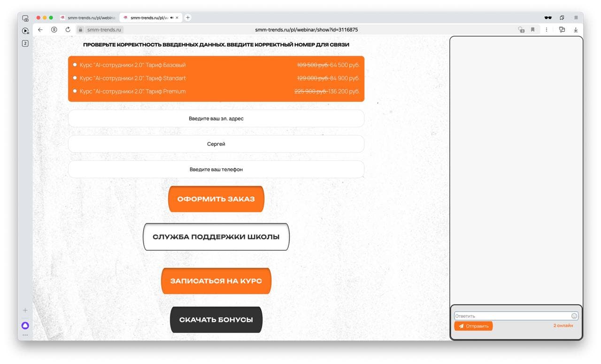This screenshot has height=364, width=601.
Task: Focus the phone number input field
Action: point(216,169)
